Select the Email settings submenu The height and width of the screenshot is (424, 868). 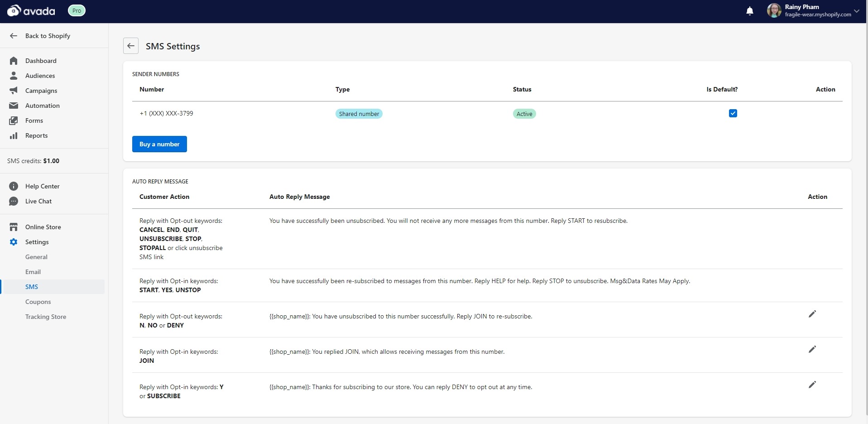(x=33, y=272)
